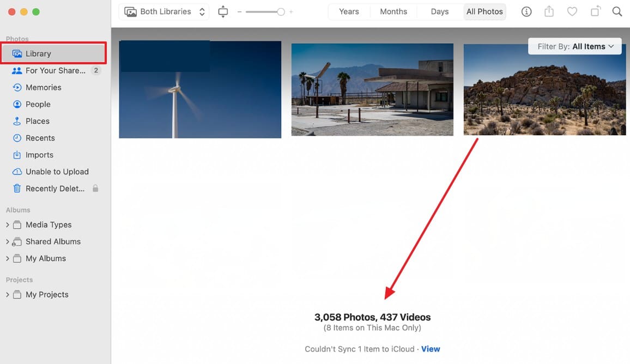Click the Shared Albums folder icon
The width and height of the screenshot is (630, 364).
(x=17, y=241)
